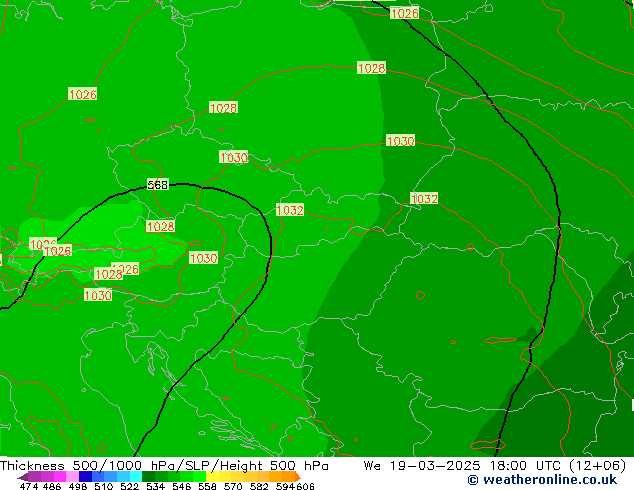
Task: Click the 498 legend value
Action: [x=78, y=486]
